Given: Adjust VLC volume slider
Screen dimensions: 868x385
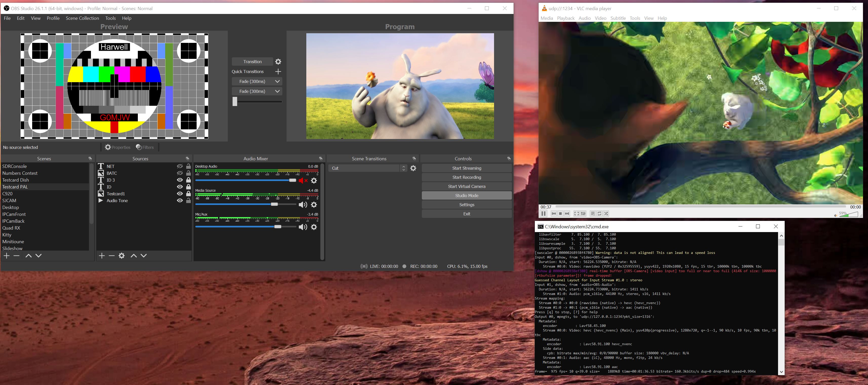Looking at the screenshot, I should pos(848,214).
